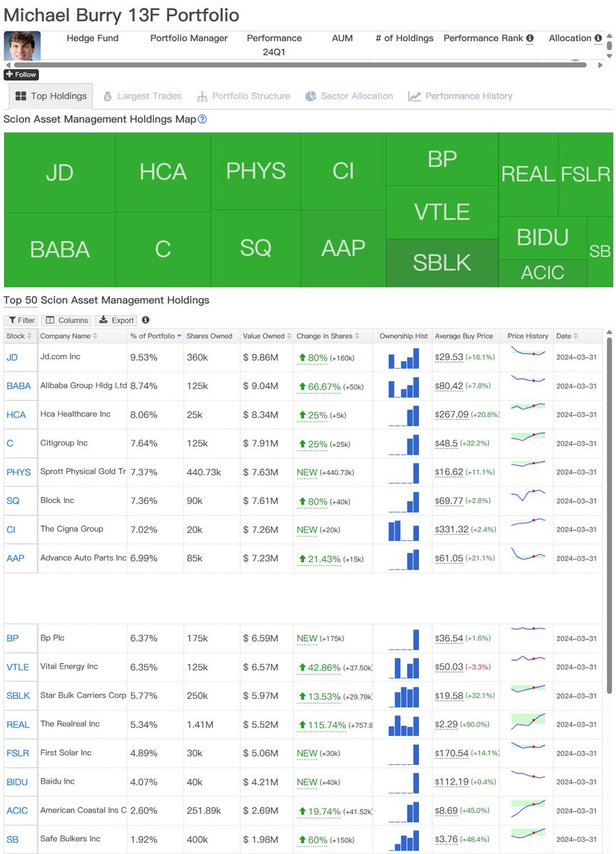This screenshot has height=854, width=616.
Task: Open the Top Holdings tab
Action: tap(51, 96)
